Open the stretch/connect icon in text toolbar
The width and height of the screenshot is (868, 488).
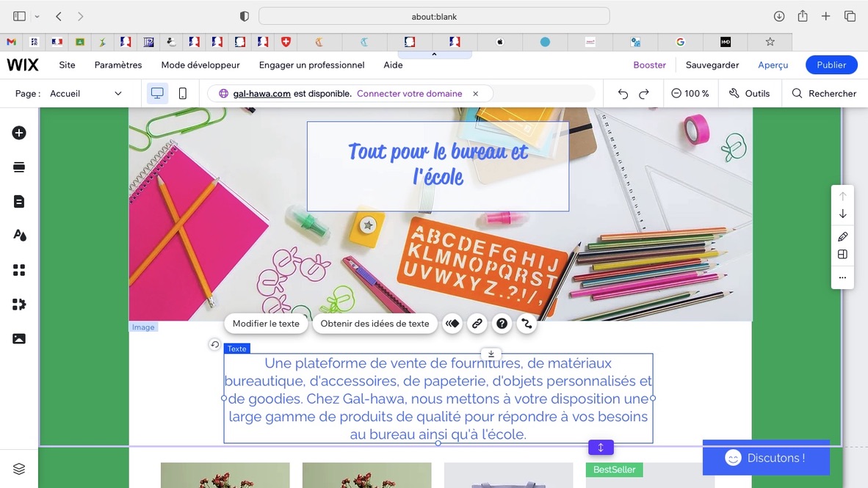527,324
